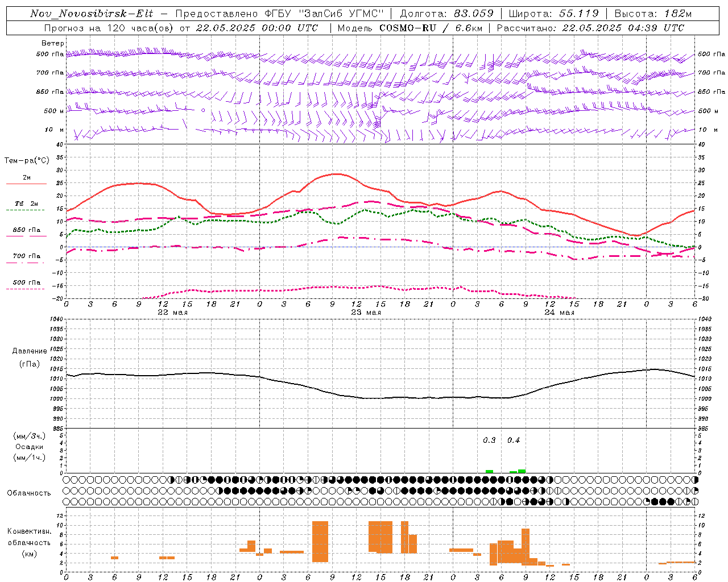Screen dimensions: 728x582
Task: Click the 0.4 precipitation amount
Action: pyautogui.click(x=514, y=440)
